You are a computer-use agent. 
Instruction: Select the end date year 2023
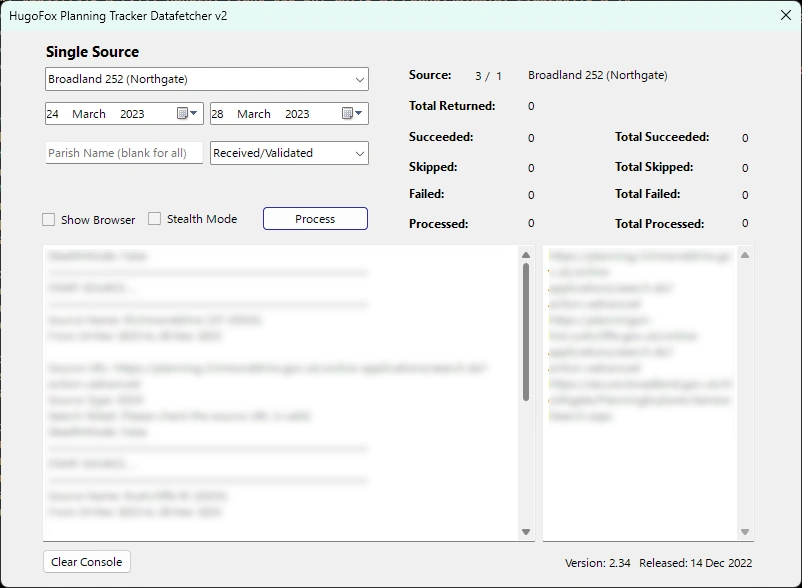click(x=297, y=114)
